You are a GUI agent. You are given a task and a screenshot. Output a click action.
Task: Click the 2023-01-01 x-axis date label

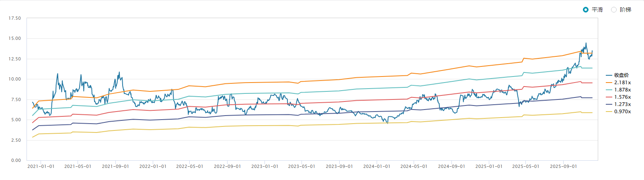[x=265, y=166]
